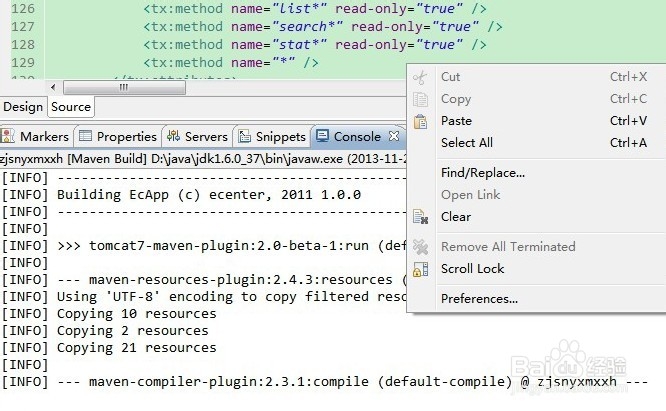
Task: Click the Properties tab icon
Action: pos(85,136)
